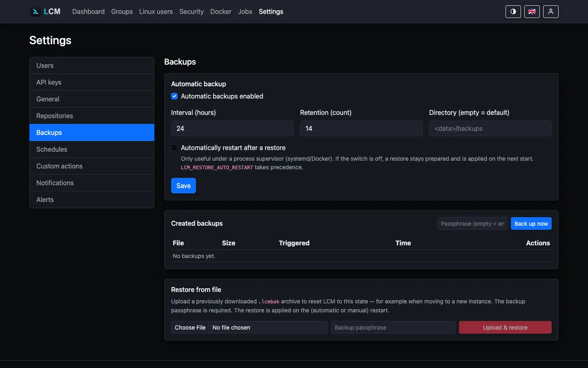
Task: Click the LCM_RESTORE_AUTO_RESTART code text
Action: click(x=217, y=168)
